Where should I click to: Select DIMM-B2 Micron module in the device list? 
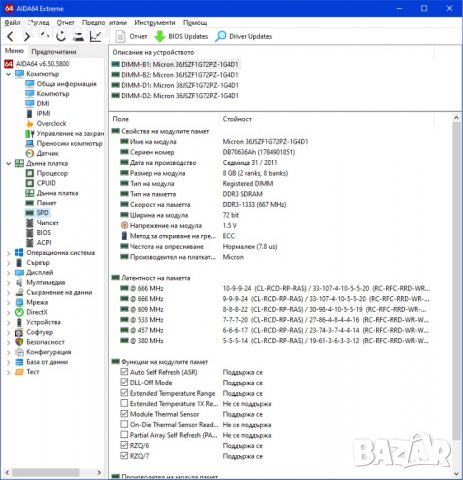[175, 75]
